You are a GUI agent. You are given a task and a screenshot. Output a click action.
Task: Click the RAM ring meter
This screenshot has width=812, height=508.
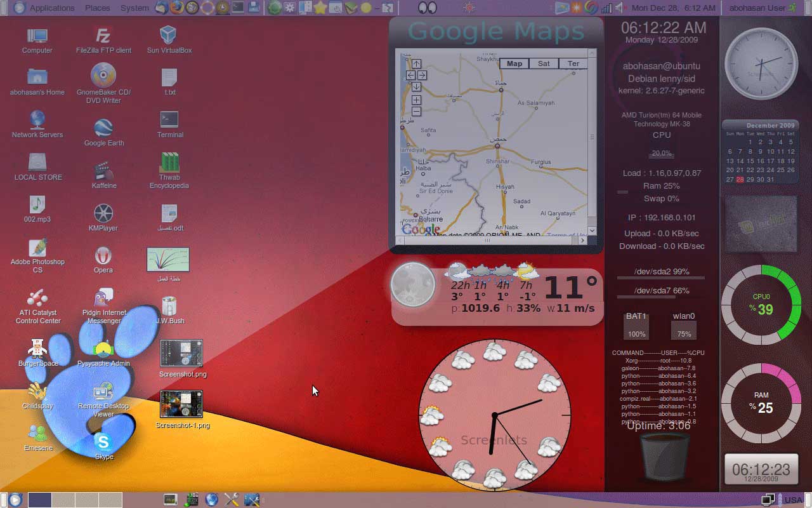[761, 403]
